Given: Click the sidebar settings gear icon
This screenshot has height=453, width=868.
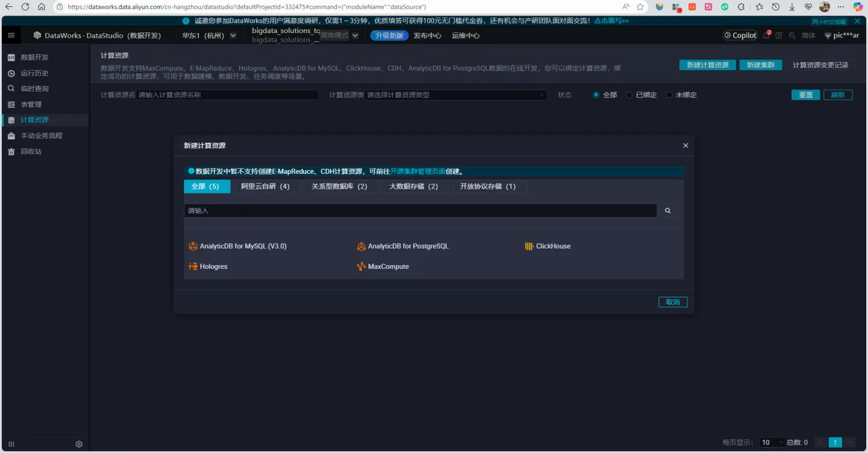Looking at the screenshot, I should 79,444.
